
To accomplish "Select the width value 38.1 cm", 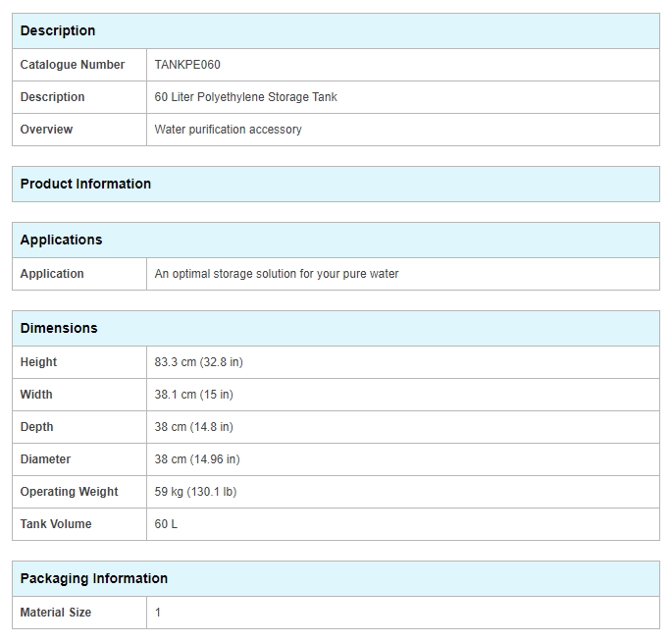I will pyautogui.click(x=193, y=395).
